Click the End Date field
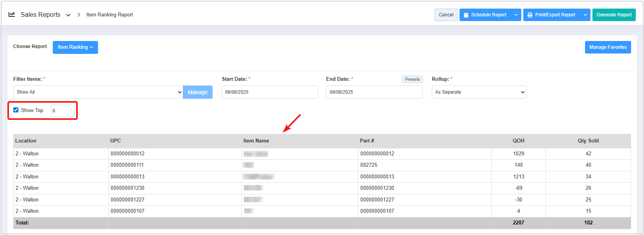Viewport: 644px width, 235px height. pos(374,92)
